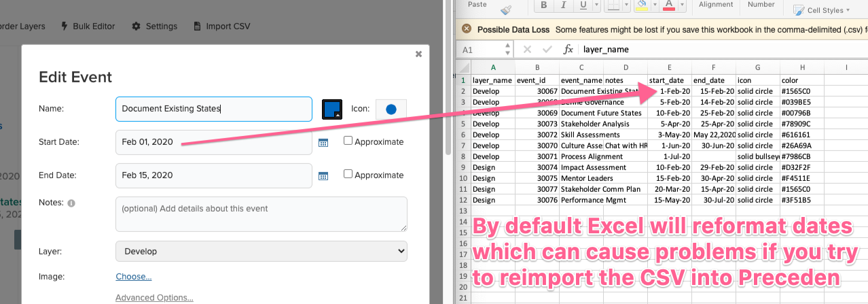The height and width of the screenshot is (304, 868).
Task: Select column E header in Excel
Action: click(x=670, y=67)
